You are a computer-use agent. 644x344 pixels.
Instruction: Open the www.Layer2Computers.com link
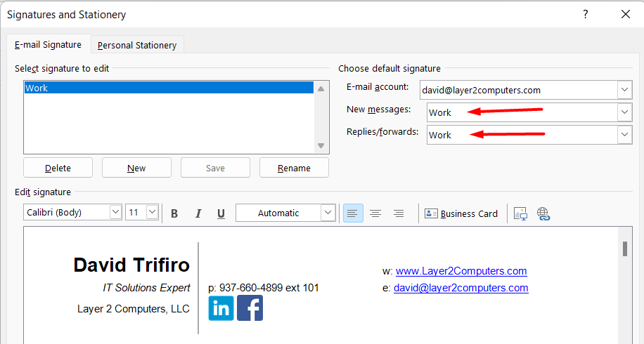point(461,271)
